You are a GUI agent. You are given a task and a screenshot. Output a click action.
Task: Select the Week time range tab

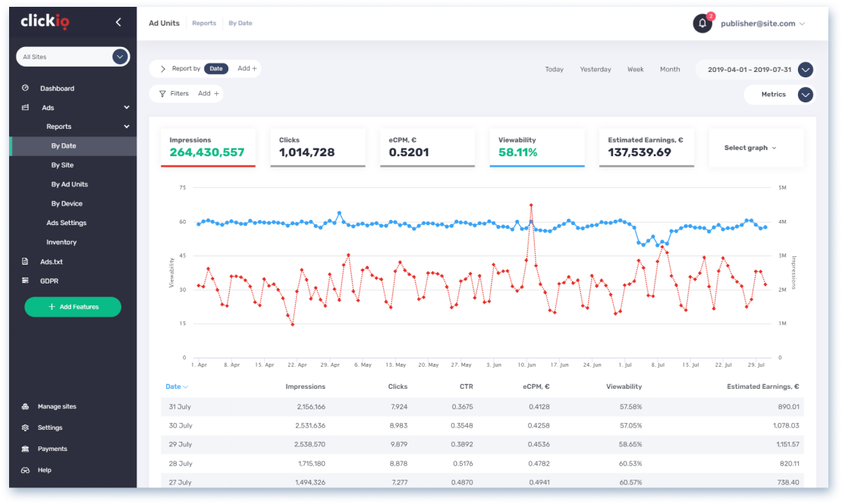(x=635, y=70)
